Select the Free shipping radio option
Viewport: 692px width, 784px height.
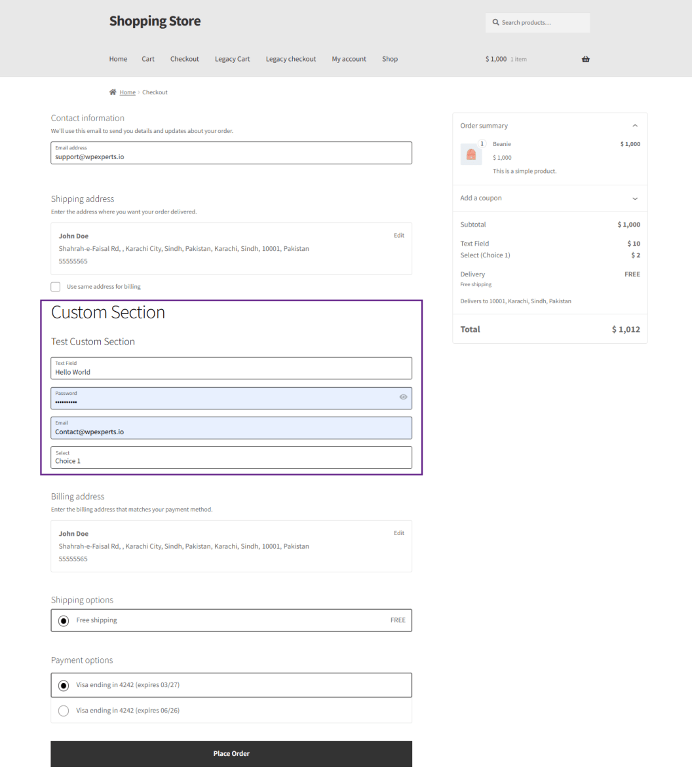(x=64, y=621)
